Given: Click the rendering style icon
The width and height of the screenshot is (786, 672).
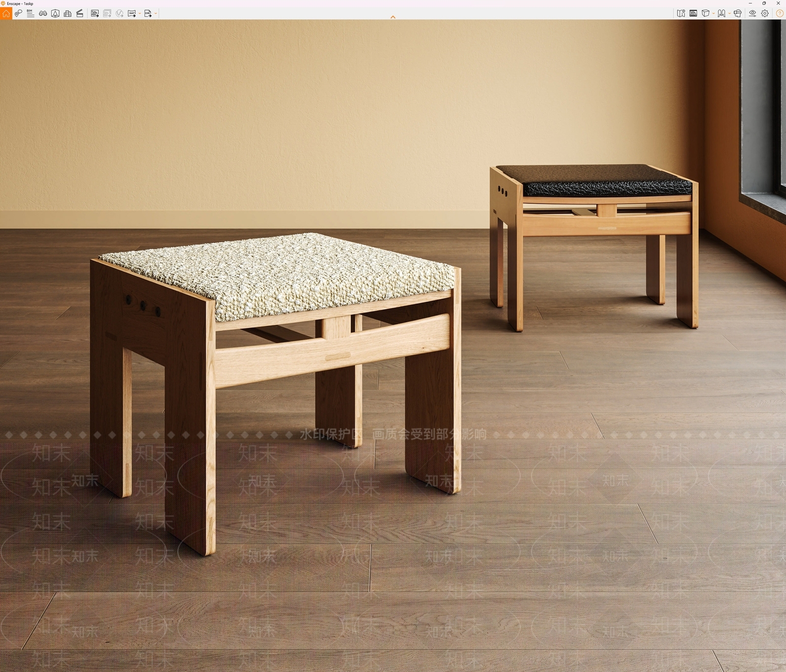Looking at the screenshot, I should tap(722, 14).
